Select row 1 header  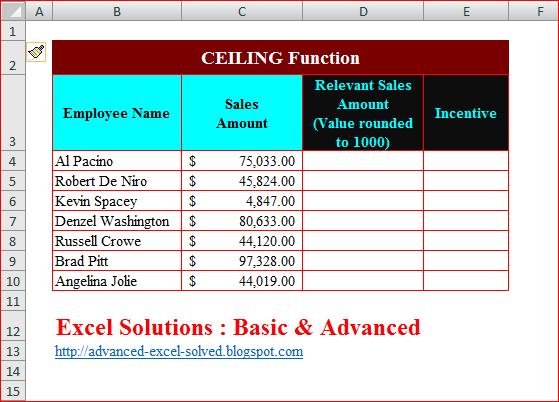(13, 31)
